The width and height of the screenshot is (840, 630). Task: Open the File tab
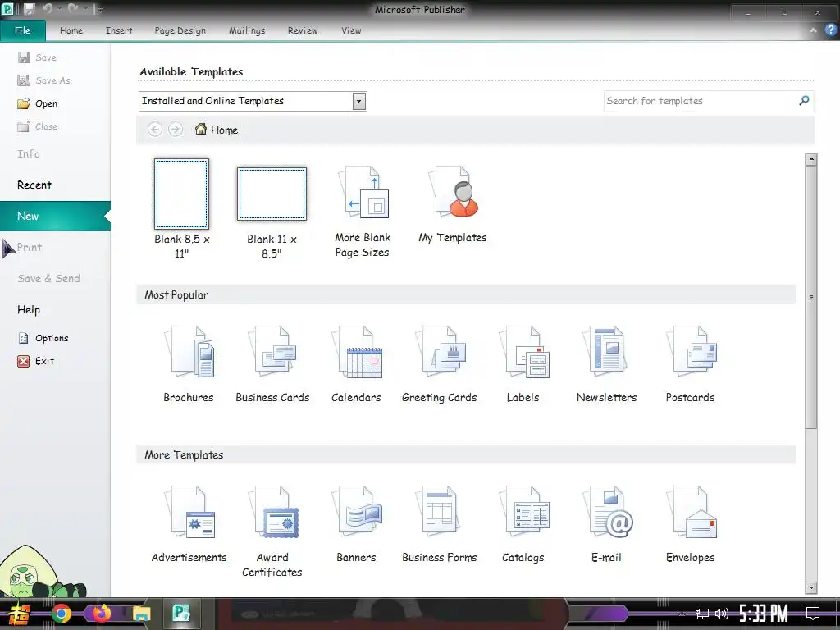(22, 30)
